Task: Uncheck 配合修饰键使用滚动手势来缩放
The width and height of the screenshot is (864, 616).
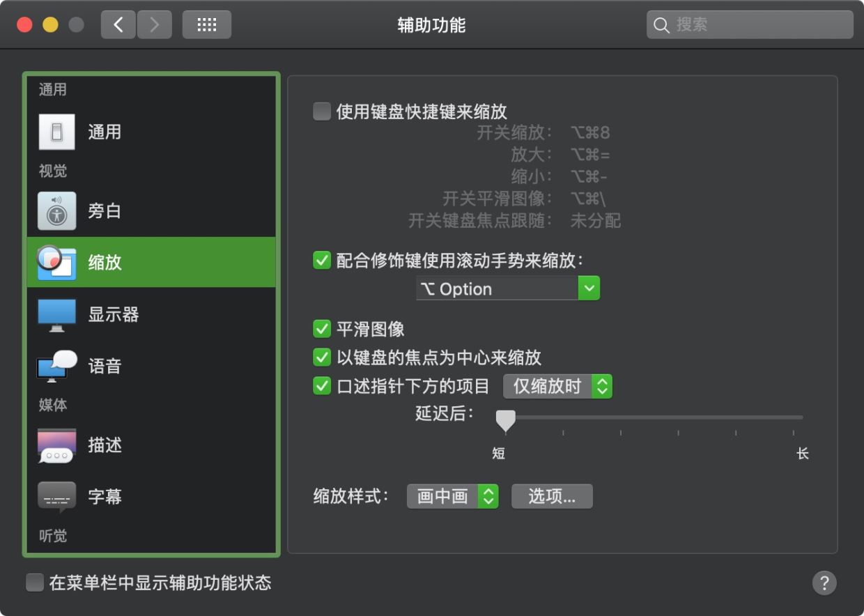Action: 322,261
